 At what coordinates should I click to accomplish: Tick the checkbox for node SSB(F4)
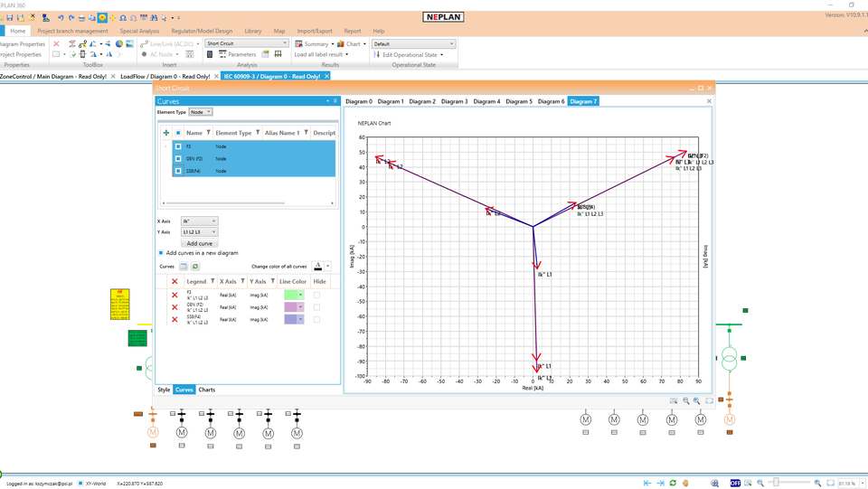(178, 171)
